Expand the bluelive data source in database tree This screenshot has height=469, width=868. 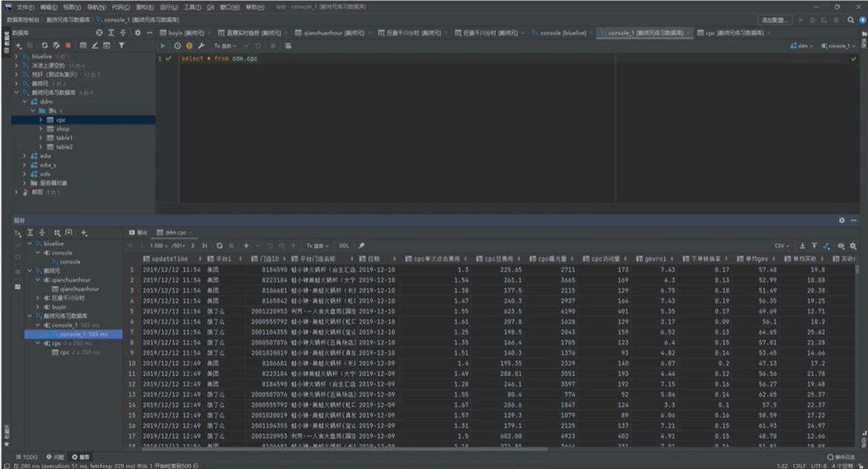[16, 56]
